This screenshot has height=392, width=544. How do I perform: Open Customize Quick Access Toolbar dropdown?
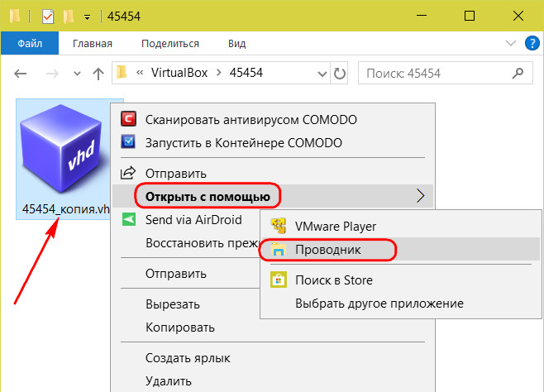pyautogui.click(x=88, y=17)
